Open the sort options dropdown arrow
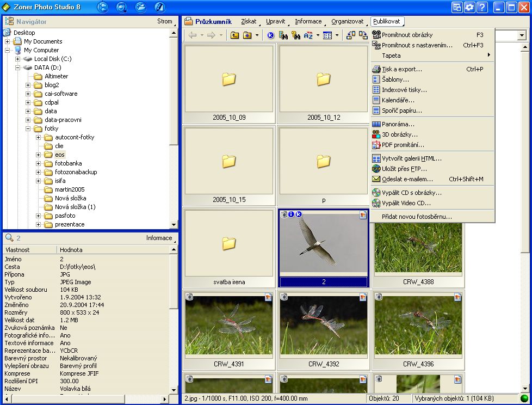Viewport: 532px width, 405px height. click(x=318, y=35)
